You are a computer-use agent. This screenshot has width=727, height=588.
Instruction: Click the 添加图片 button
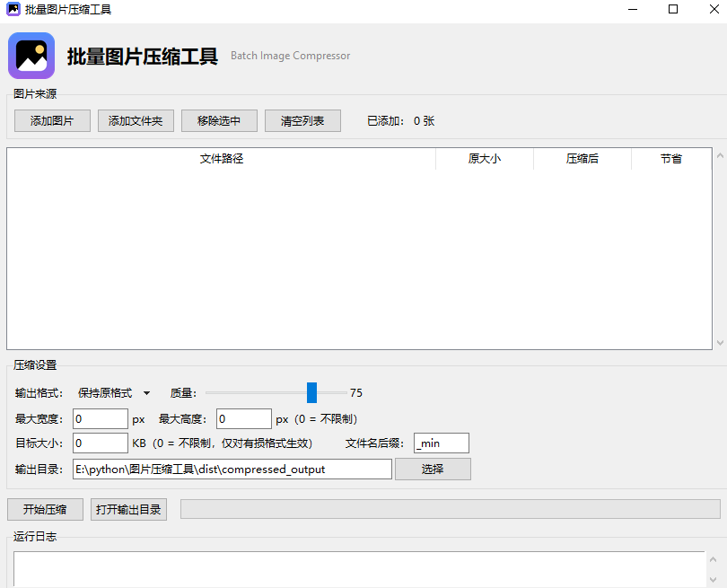tap(52, 121)
